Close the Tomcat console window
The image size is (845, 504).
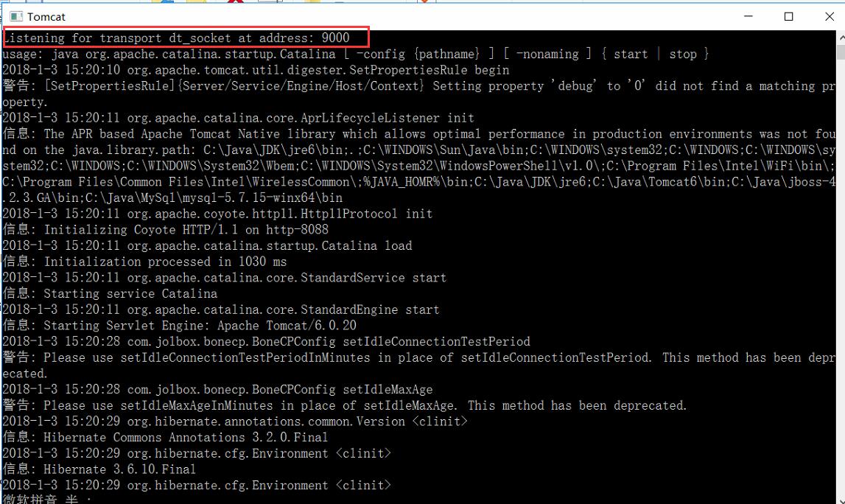pos(830,16)
